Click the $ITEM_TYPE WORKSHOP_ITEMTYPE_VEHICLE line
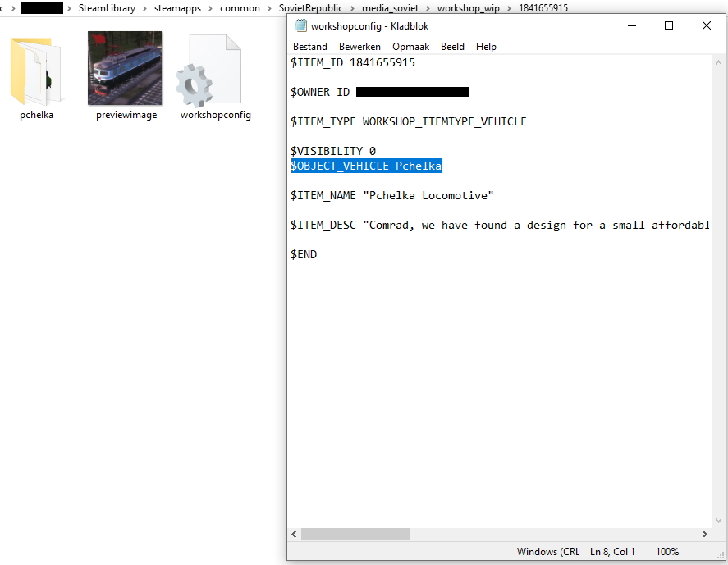The image size is (728, 565). (x=409, y=121)
